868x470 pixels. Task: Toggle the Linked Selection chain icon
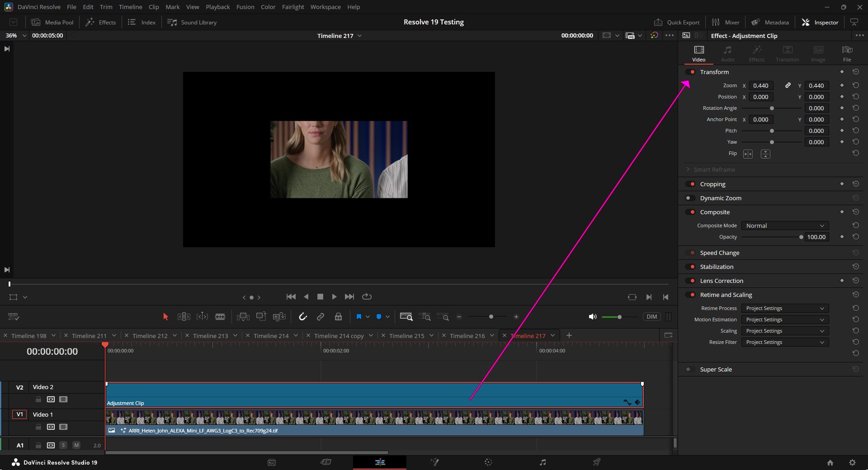[321, 317]
